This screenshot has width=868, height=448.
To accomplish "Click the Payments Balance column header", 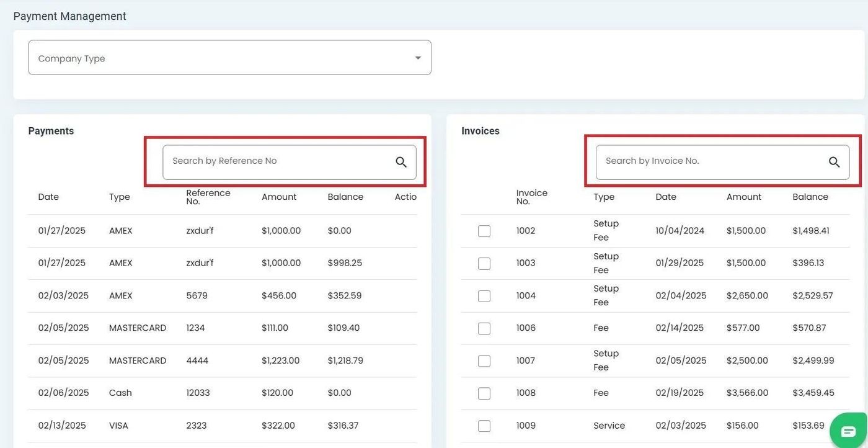I will tap(345, 197).
